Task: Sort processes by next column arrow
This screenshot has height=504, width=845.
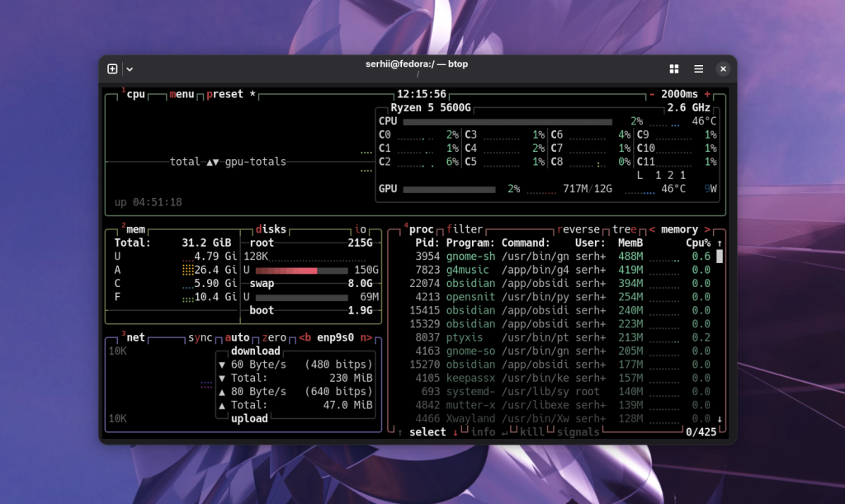Action: point(707,229)
